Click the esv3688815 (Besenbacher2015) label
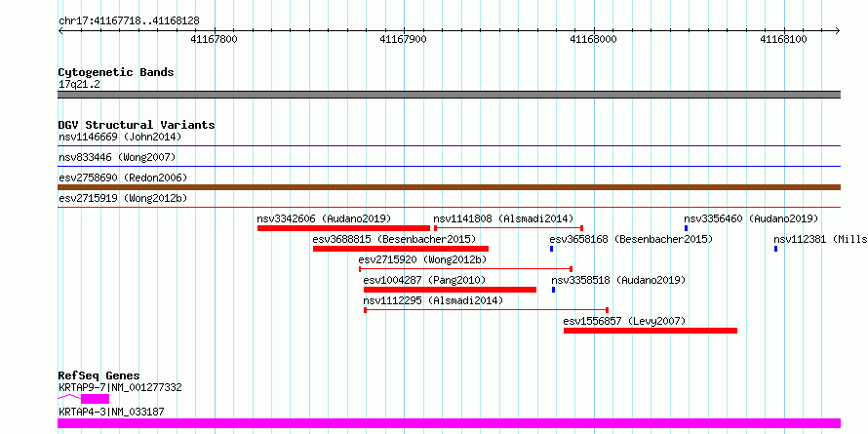 pyautogui.click(x=394, y=239)
